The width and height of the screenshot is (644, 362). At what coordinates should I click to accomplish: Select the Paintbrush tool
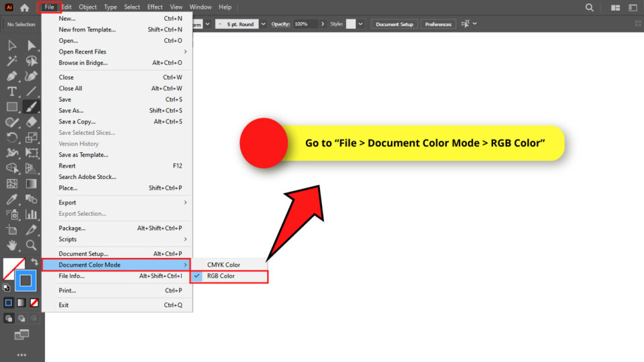(32, 107)
